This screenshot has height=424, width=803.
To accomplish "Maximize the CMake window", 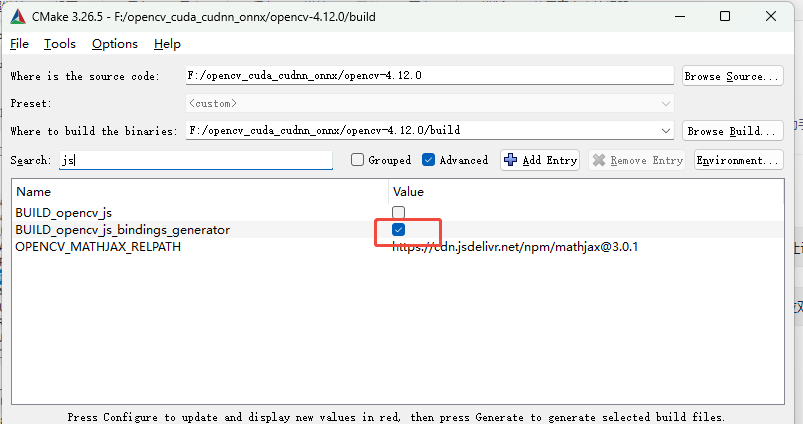I will point(725,16).
